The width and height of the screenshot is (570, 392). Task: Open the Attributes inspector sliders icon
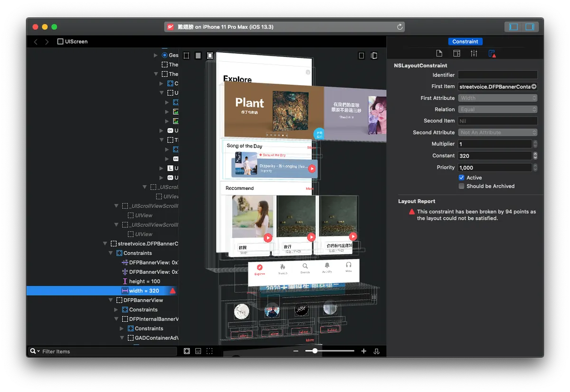[x=474, y=54]
